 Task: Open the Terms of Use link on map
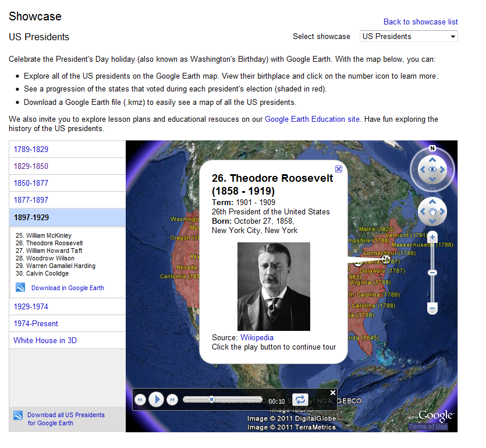[428, 426]
